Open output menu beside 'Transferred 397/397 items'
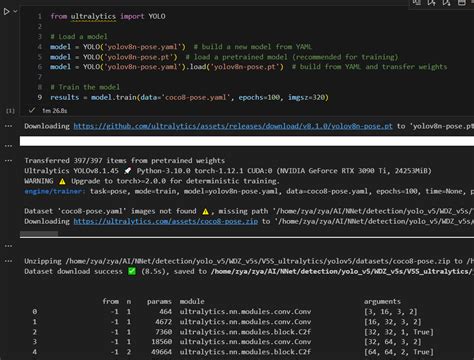Viewport: 474px width, 360px height. 8,161
